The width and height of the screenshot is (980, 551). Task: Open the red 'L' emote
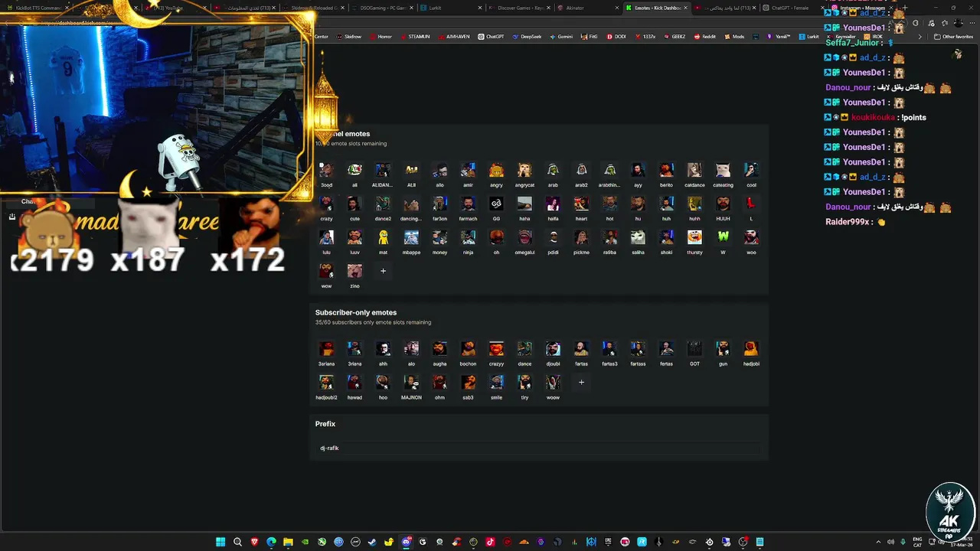click(751, 204)
